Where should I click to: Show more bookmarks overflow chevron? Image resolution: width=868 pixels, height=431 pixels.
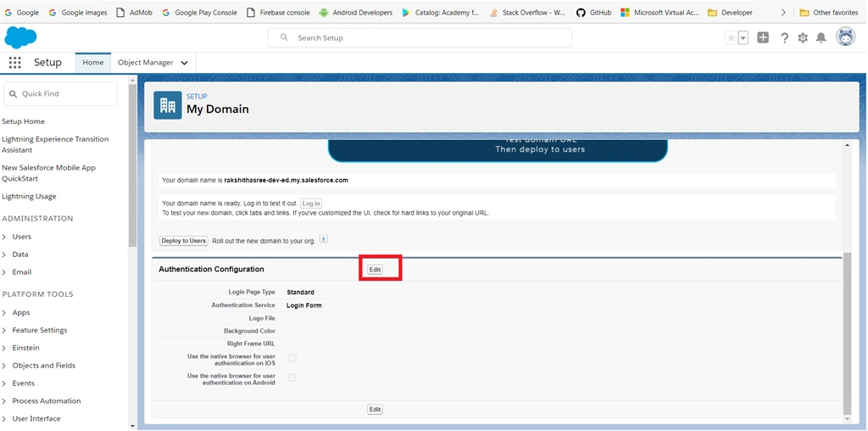click(783, 12)
